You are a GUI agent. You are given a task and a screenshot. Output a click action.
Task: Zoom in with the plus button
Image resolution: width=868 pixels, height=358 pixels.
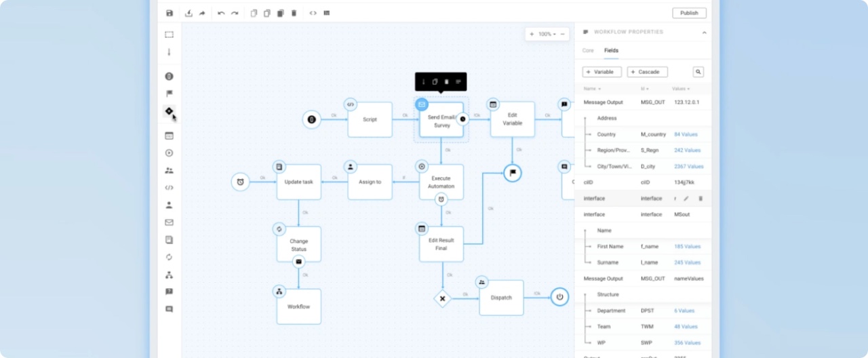531,34
